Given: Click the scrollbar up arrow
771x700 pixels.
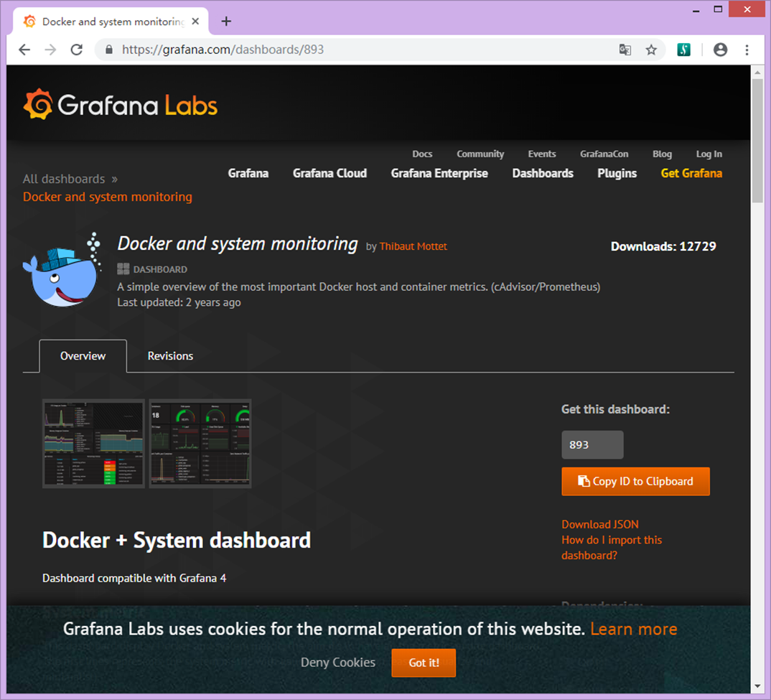Looking at the screenshot, I should coord(757,73).
